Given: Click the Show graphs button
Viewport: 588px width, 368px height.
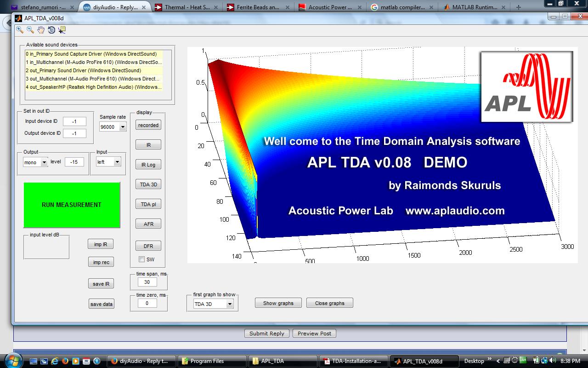Looking at the screenshot, I should (278, 303).
